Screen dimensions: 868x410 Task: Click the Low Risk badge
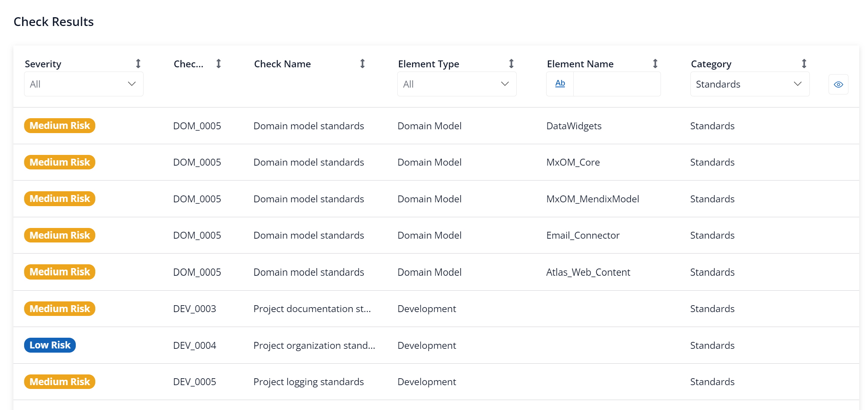click(x=50, y=345)
